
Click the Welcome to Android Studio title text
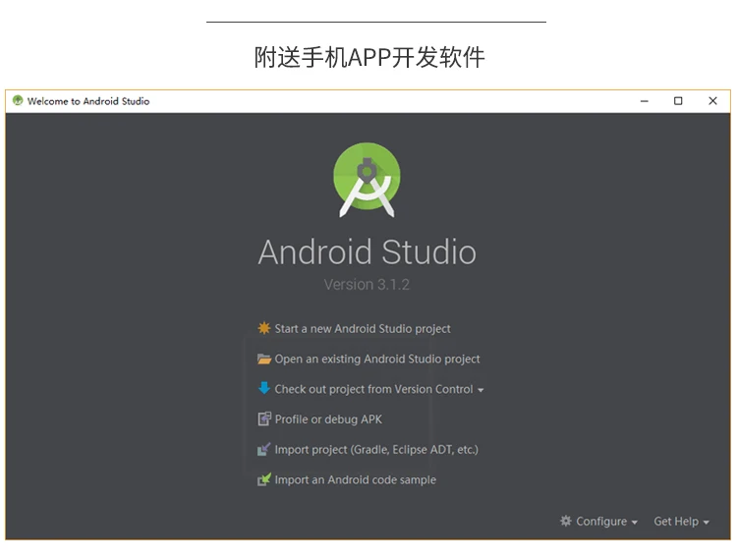coord(88,101)
